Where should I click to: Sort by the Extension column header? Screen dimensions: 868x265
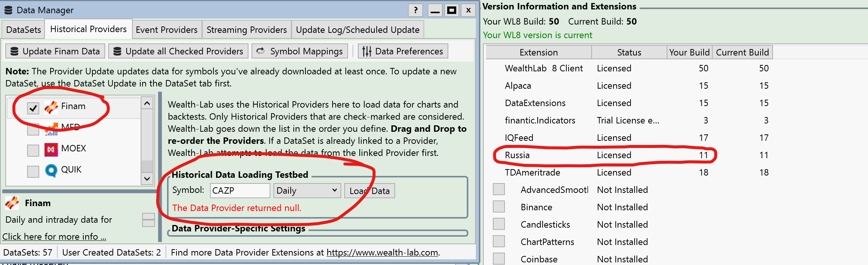(x=538, y=52)
